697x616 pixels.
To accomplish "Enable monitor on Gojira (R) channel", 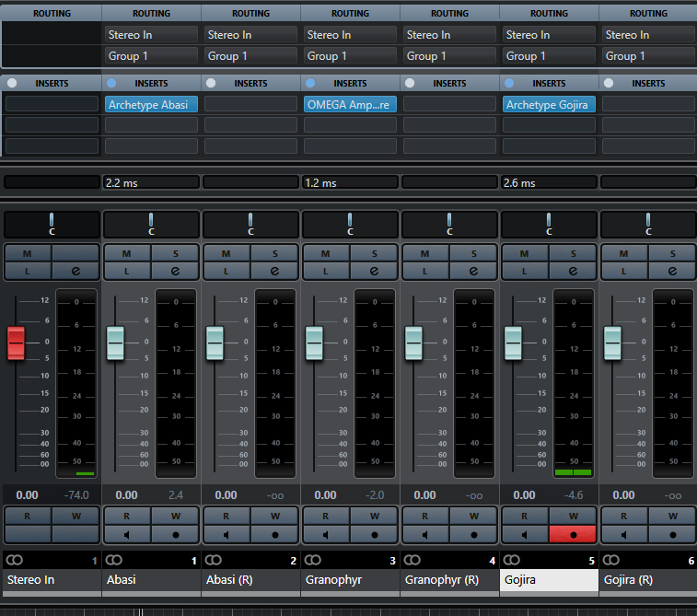I will [x=623, y=535].
